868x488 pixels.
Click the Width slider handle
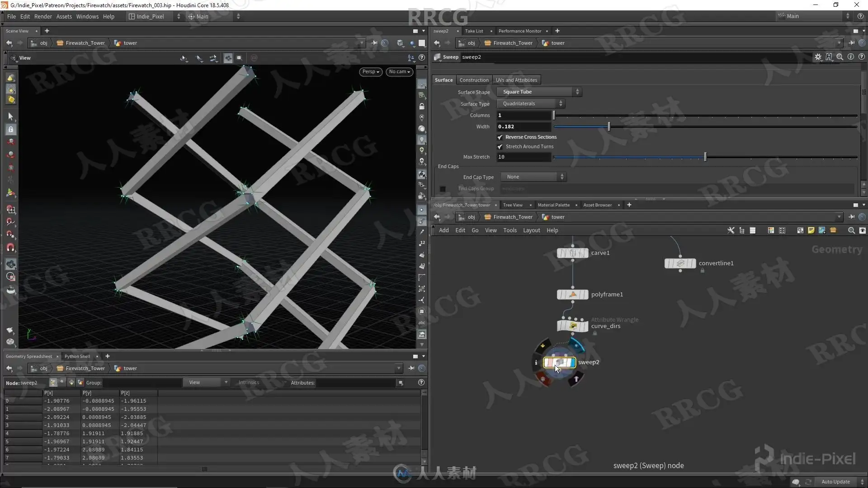(x=609, y=127)
